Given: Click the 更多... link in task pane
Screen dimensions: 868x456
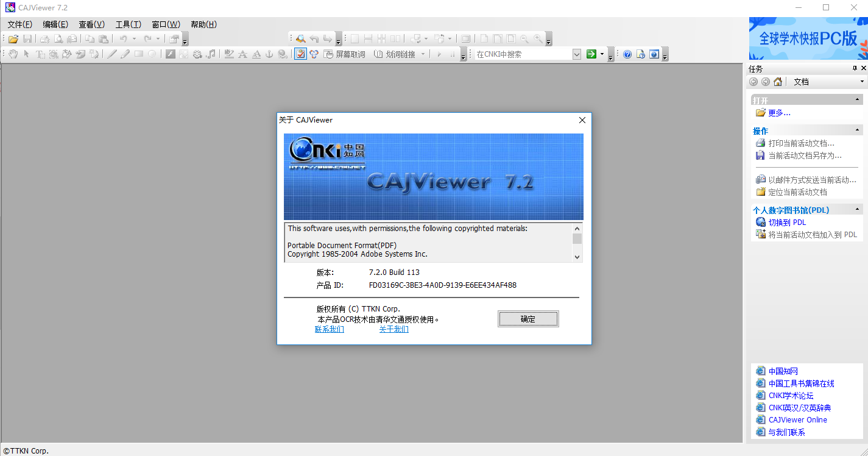Looking at the screenshot, I should 779,113.
